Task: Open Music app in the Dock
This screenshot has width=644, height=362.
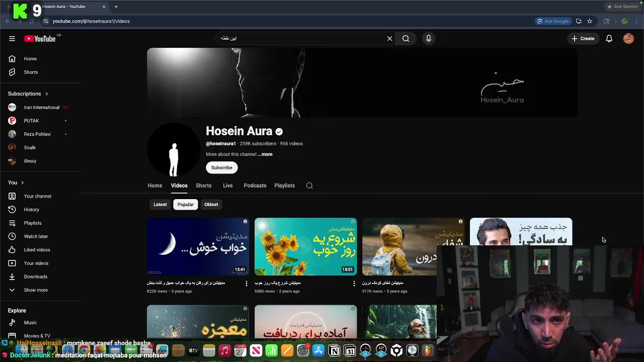Action: point(224,351)
